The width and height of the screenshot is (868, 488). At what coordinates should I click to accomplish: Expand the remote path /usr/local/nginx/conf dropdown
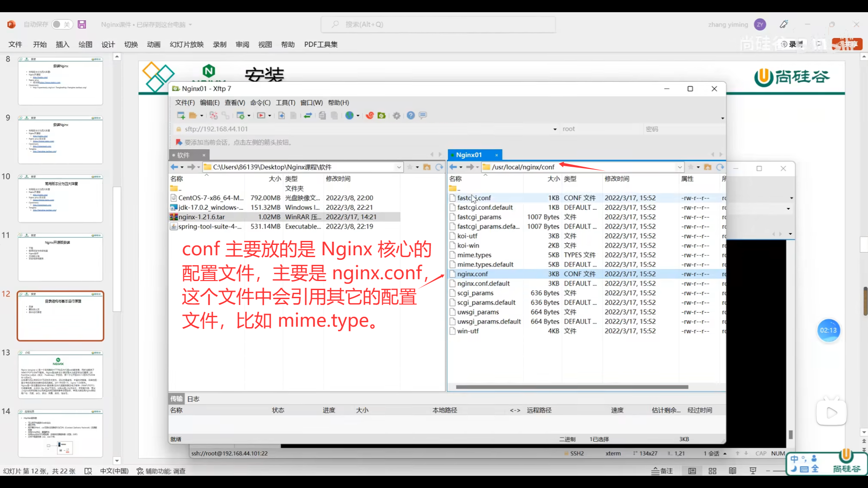679,167
